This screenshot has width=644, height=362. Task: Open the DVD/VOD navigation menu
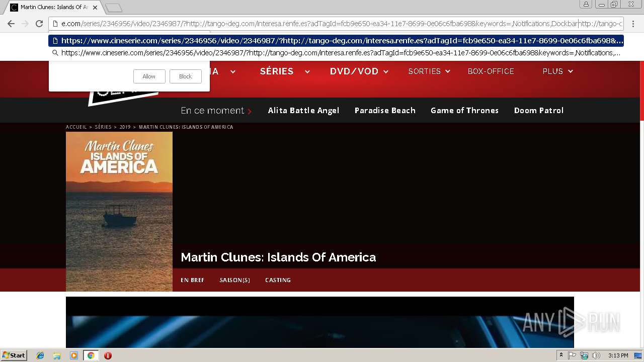tap(354, 71)
